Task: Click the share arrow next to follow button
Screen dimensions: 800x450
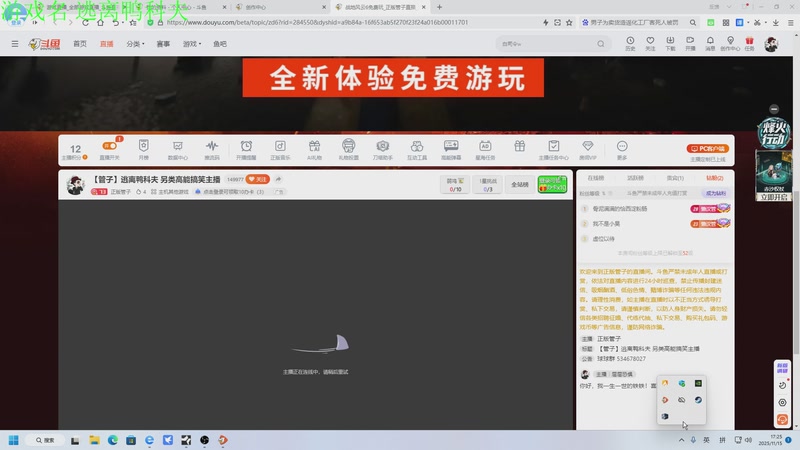Action: point(278,179)
